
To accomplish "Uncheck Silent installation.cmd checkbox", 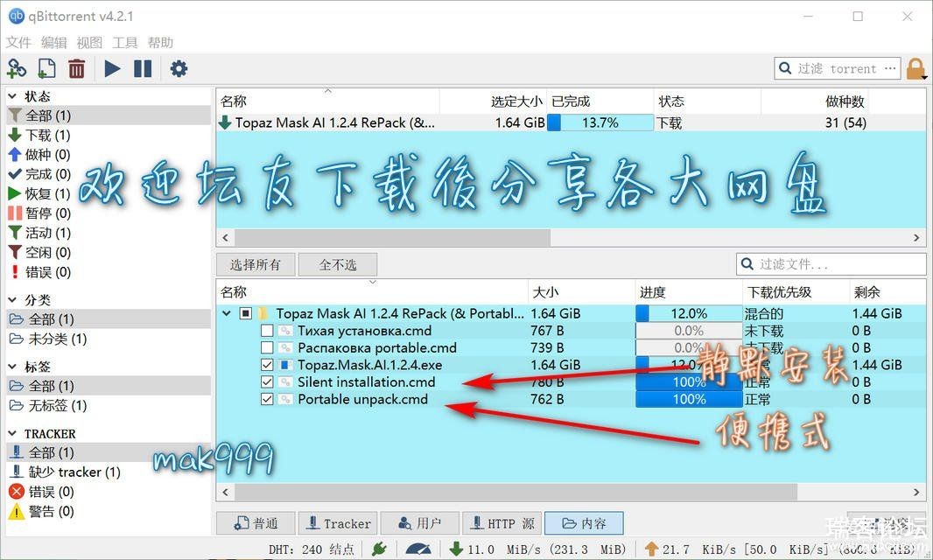I will pos(267,382).
